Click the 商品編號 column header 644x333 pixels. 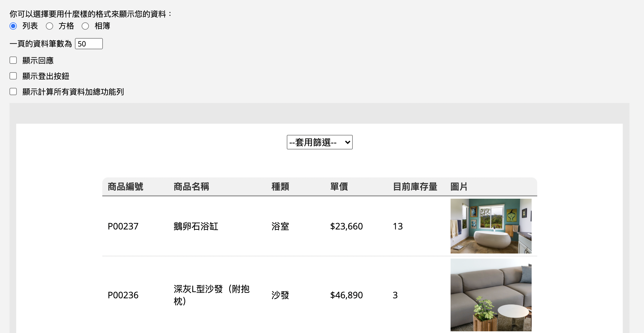pyautogui.click(x=126, y=187)
